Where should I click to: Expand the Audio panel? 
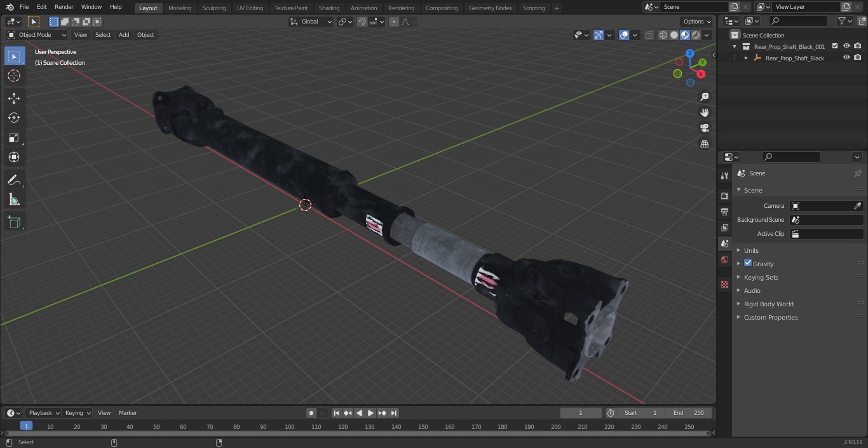pyautogui.click(x=752, y=290)
